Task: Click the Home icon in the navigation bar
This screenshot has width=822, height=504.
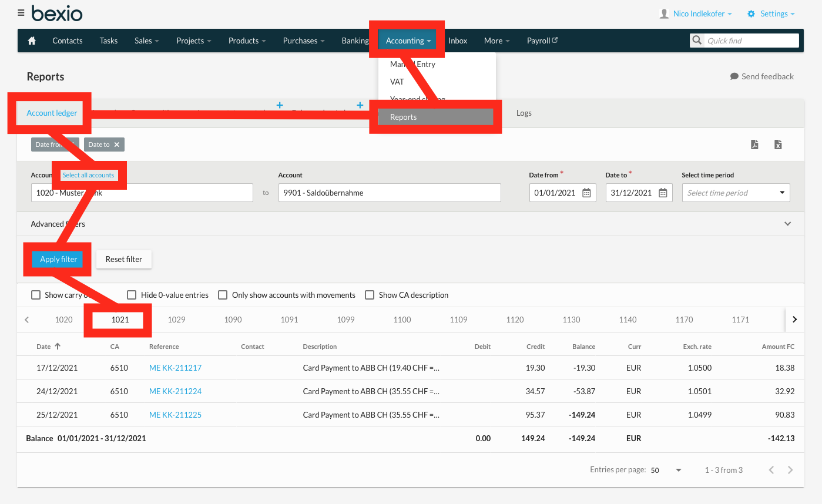Action: [x=31, y=41]
